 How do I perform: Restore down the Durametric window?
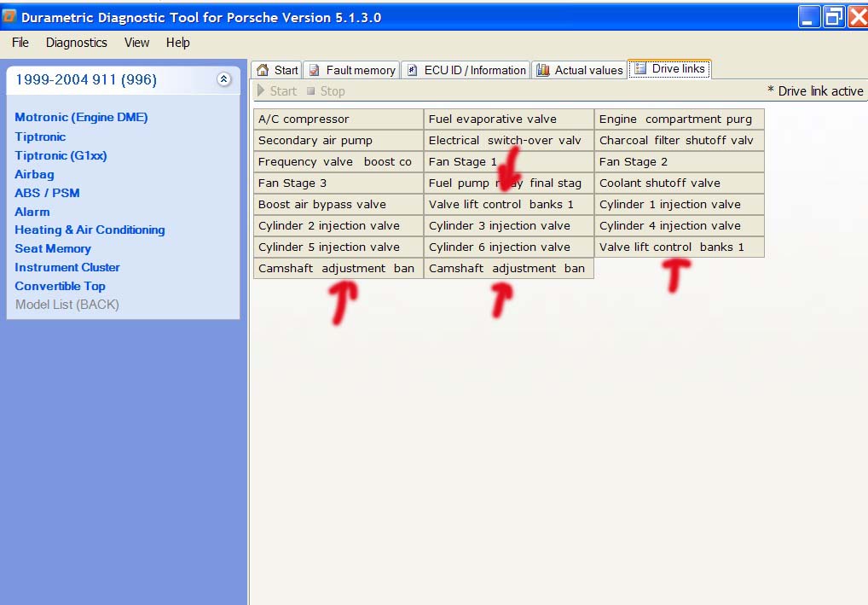point(833,16)
